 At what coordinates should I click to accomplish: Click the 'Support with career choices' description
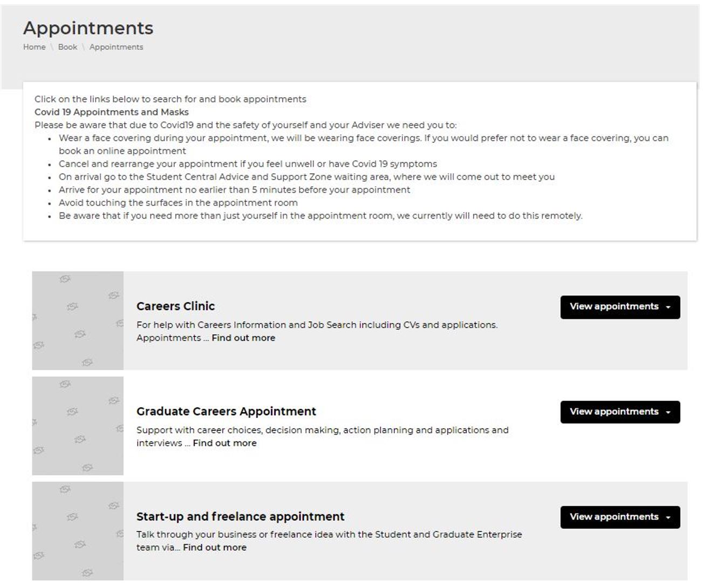[x=322, y=430]
